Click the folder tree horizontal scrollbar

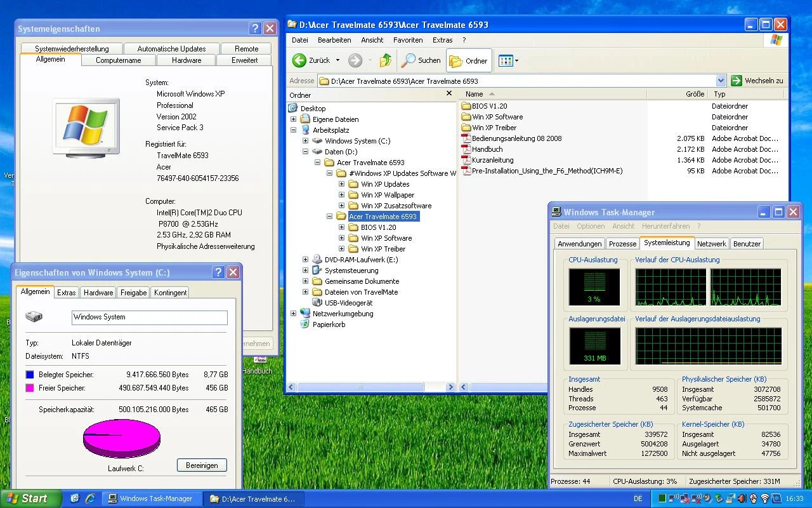[371, 387]
